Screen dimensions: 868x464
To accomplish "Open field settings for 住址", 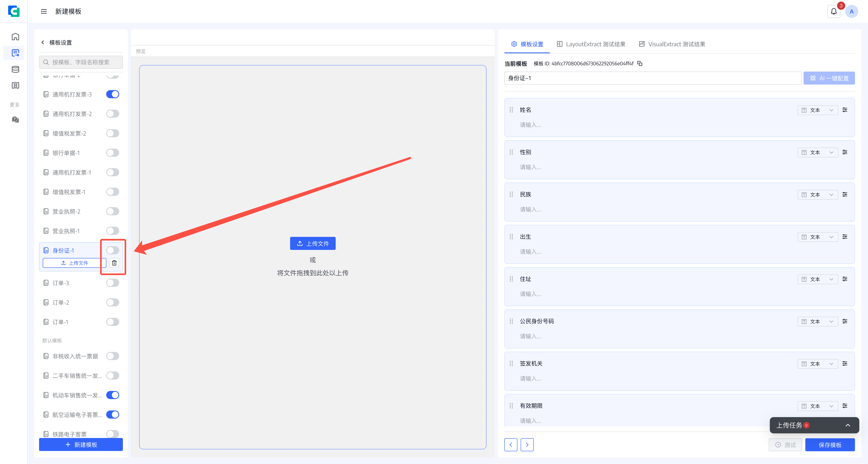I will coord(845,279).
